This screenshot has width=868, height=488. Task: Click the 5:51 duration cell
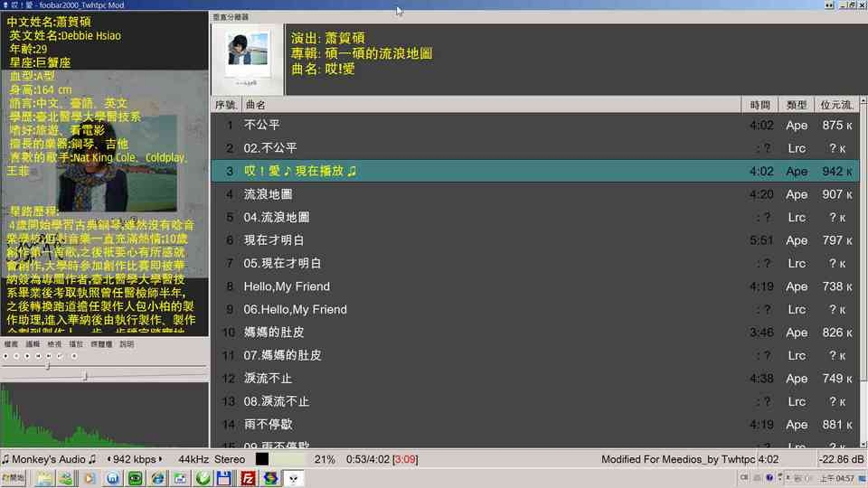click(x=761, y=240)
